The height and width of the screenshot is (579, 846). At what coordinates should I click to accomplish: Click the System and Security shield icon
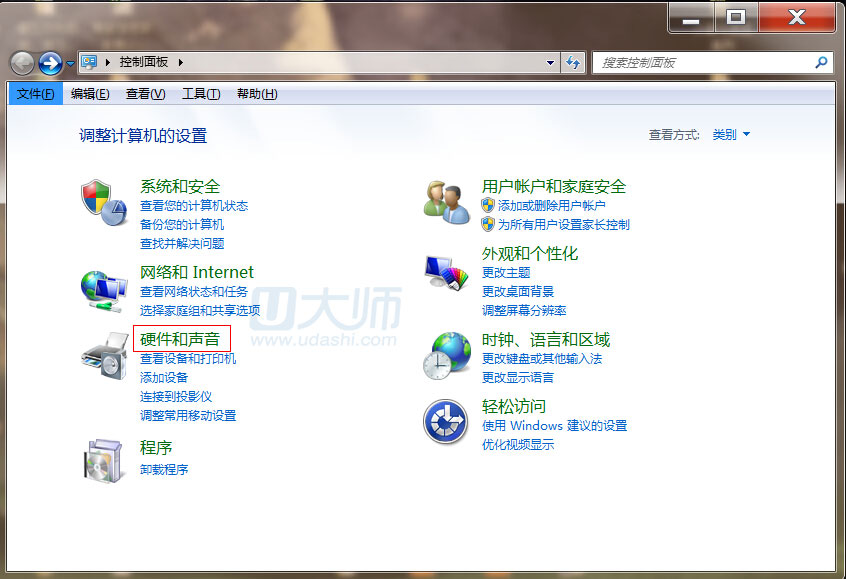click(x=104, y=203)
